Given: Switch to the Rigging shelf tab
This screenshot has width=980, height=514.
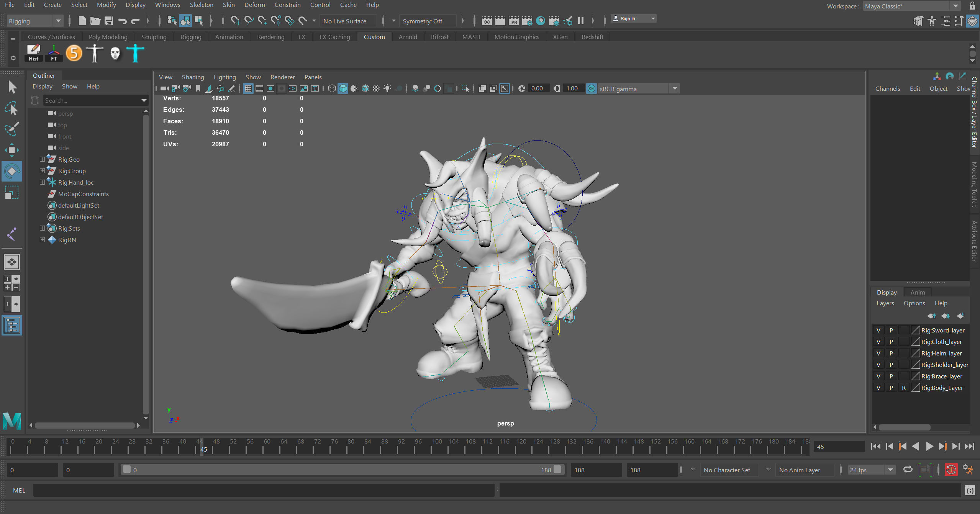Looking at the screenshot, I should click(x=191, y=37).
